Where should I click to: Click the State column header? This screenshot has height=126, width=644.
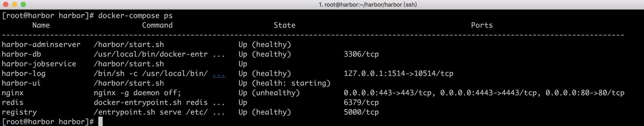[x=284, y=25]
